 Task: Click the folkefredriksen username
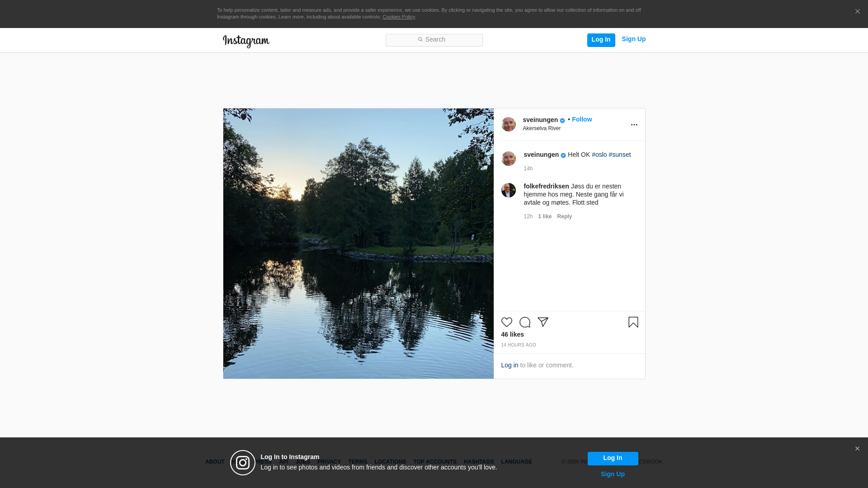546,186
